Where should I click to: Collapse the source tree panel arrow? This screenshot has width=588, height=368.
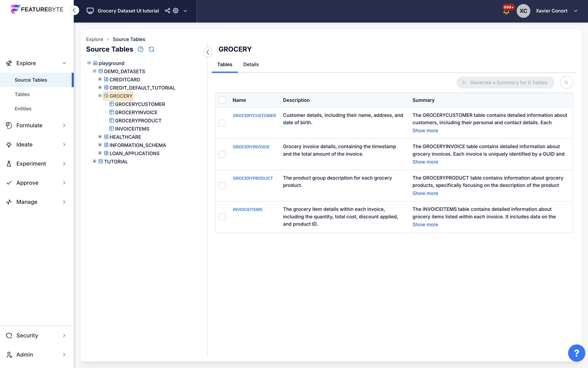click(208, 52)
